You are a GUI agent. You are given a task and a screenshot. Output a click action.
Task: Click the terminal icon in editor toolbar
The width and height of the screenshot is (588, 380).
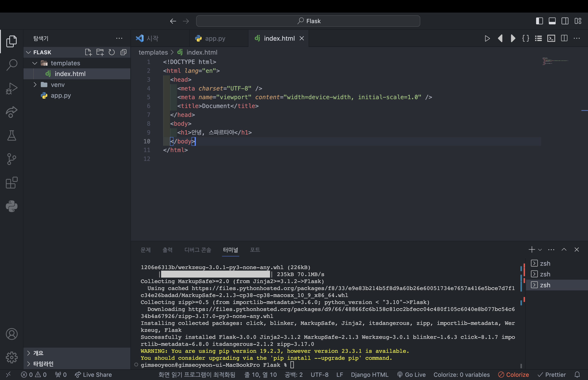551,38
